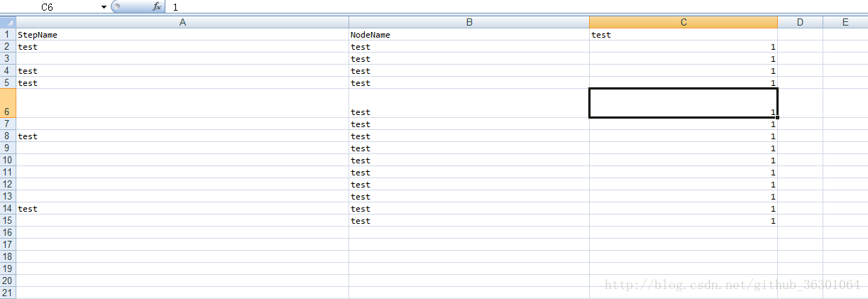Open the Name Box dropdown arrow
The height and width of the screenshot is (299, 868).
(x=104, y=7)
